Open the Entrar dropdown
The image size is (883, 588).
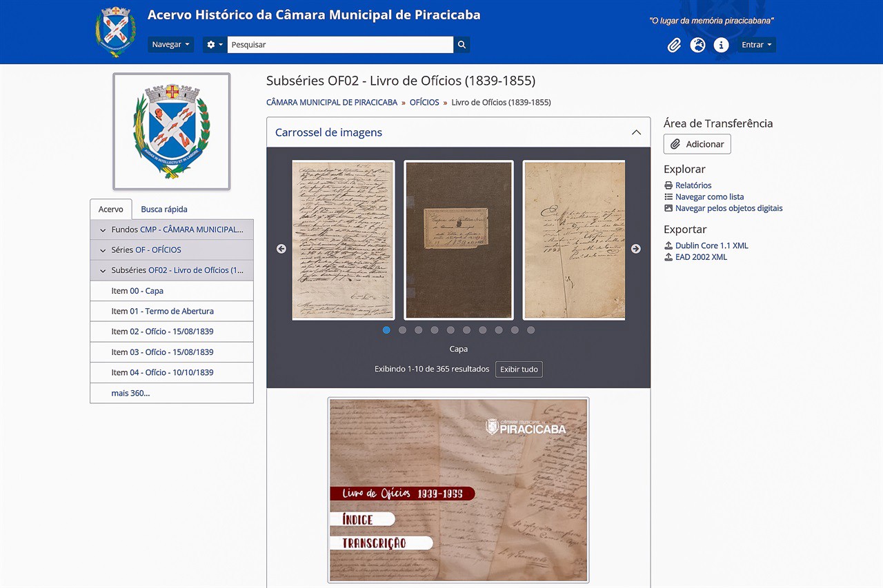[x=756, y=44]
